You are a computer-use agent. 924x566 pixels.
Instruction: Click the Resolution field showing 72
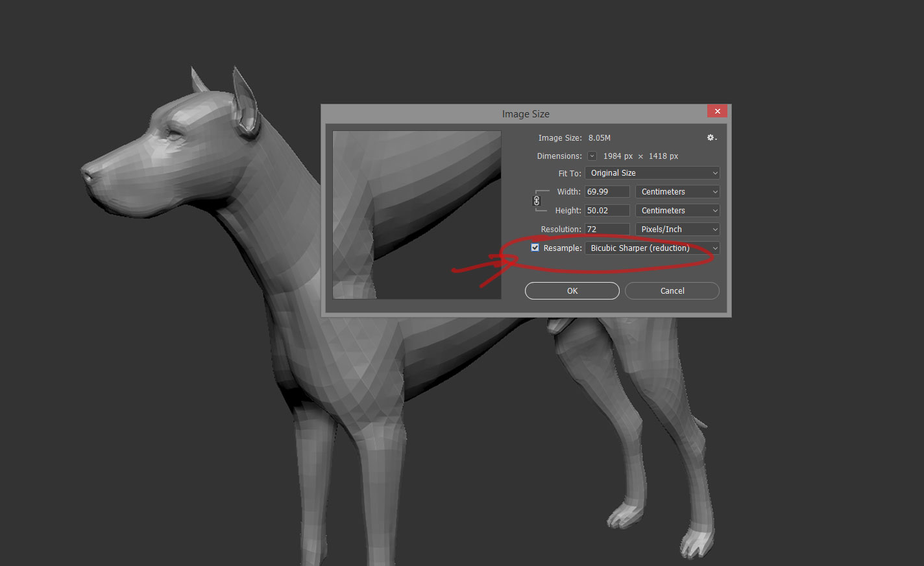[x=607, y=230]
